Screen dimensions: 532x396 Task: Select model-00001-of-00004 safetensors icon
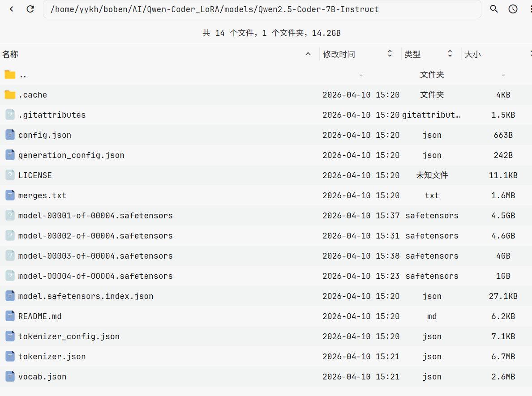(10, 215)
